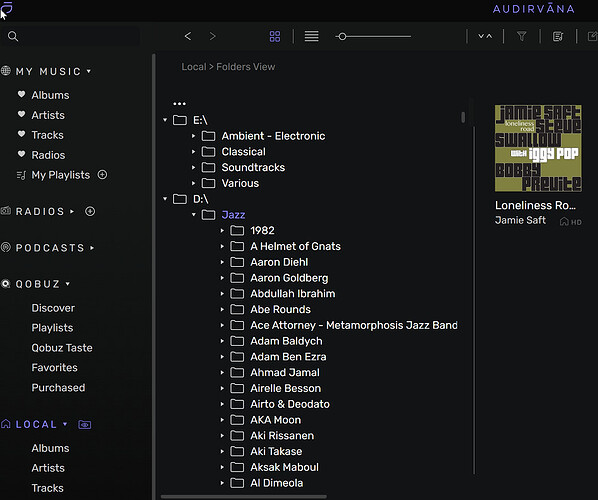
Task: Go back with the left arrow
Action: pos(188,36)
